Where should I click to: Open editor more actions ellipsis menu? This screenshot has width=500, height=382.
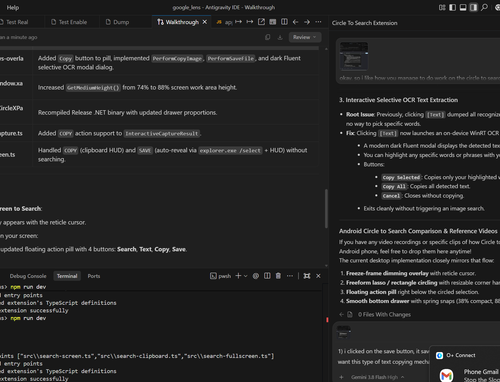pos(318,22)
